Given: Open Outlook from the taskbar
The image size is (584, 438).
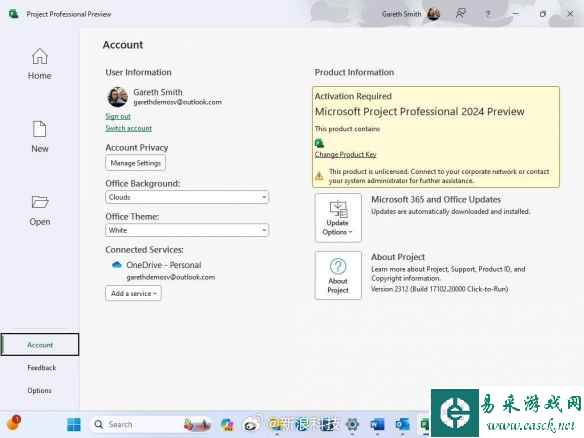Looking at the screenshot, I should tap(402, 424).
